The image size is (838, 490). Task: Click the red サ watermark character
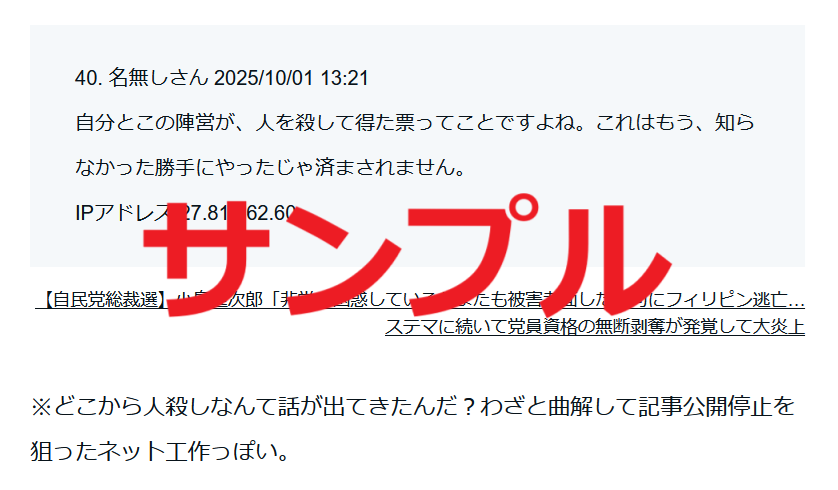tap(206, 258)
